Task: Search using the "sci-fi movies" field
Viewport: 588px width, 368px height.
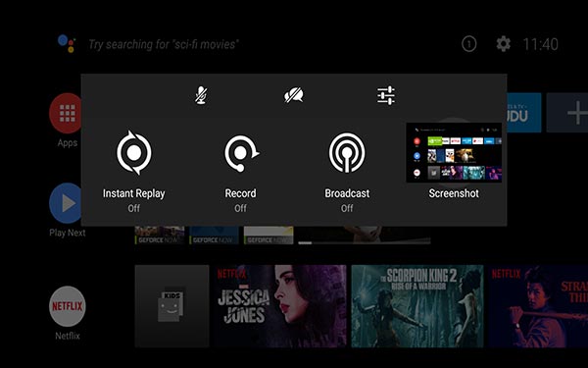Action: tap(163, 44)
